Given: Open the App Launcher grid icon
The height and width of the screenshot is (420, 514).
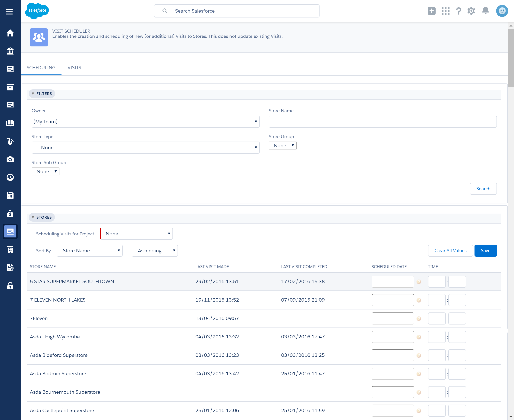Looking at the screenshot, I should (x=445, y=11).
